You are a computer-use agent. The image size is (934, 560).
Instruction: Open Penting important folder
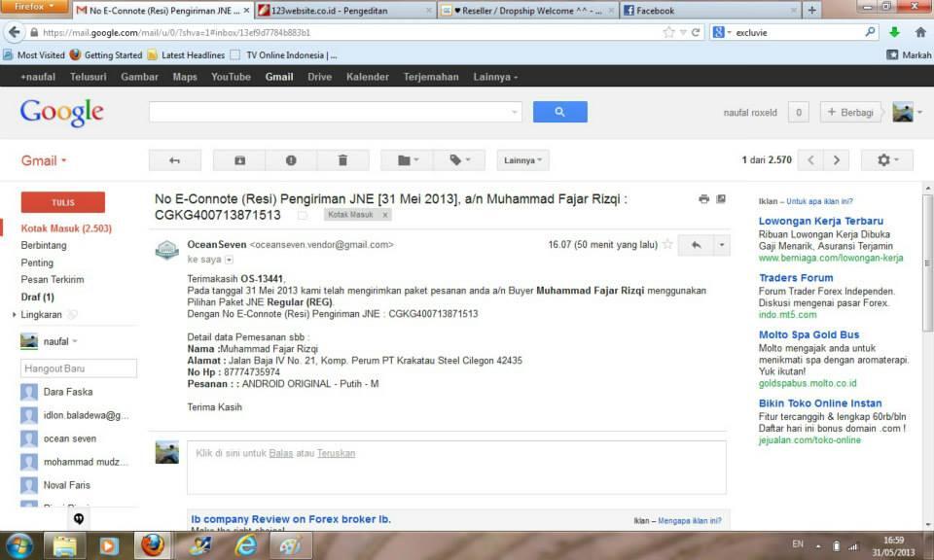tap(37, 262)
